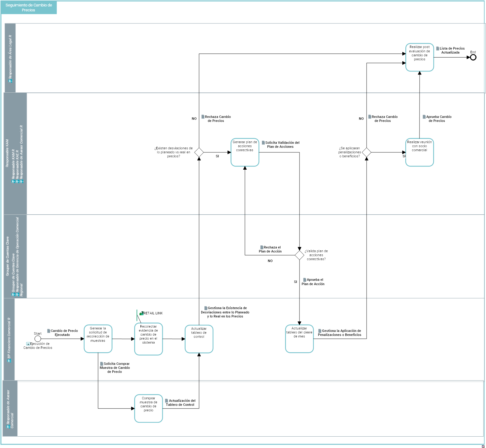Select the 'Actualizar tablero del cierre de mes' task
486x448 pixels.
coord(299,339)
